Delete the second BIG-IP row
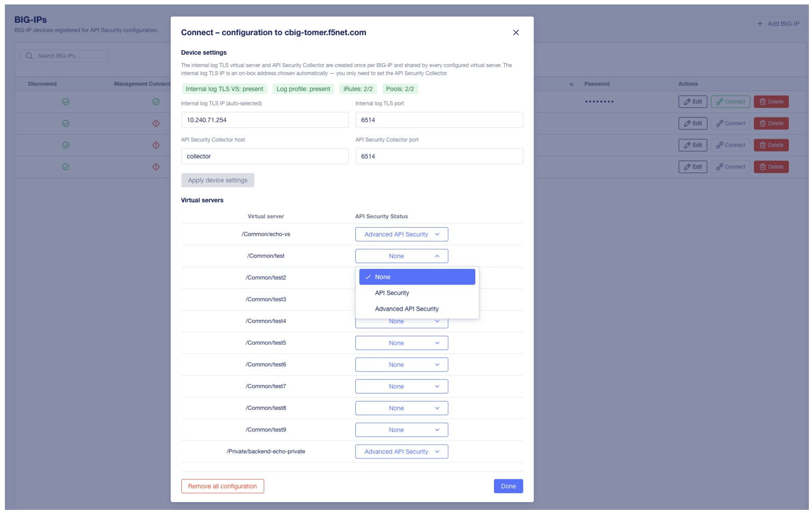This screenshot has height=513, width=812. pos(771,124)
